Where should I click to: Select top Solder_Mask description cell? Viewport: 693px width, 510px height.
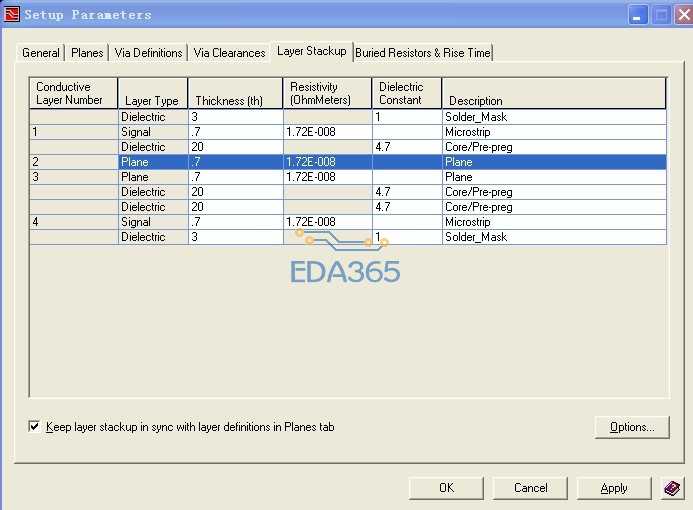click(554, 117)
